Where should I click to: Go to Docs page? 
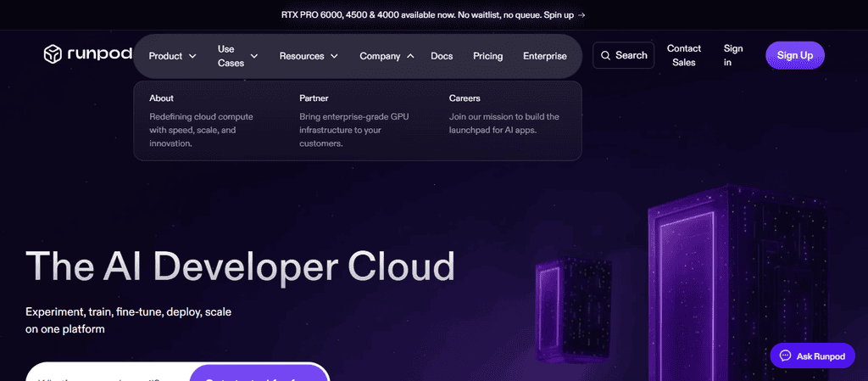click(x=442, y=56)
